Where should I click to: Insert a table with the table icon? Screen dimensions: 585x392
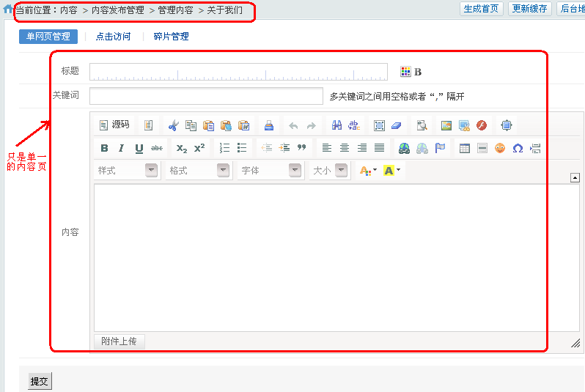pyautogui.click(x=464, y=148)
